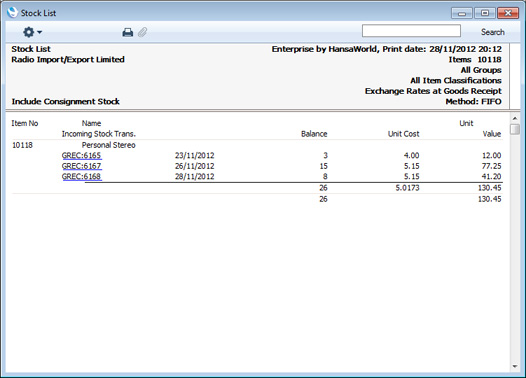Minimize the Stock List window

tap(462, 13)
